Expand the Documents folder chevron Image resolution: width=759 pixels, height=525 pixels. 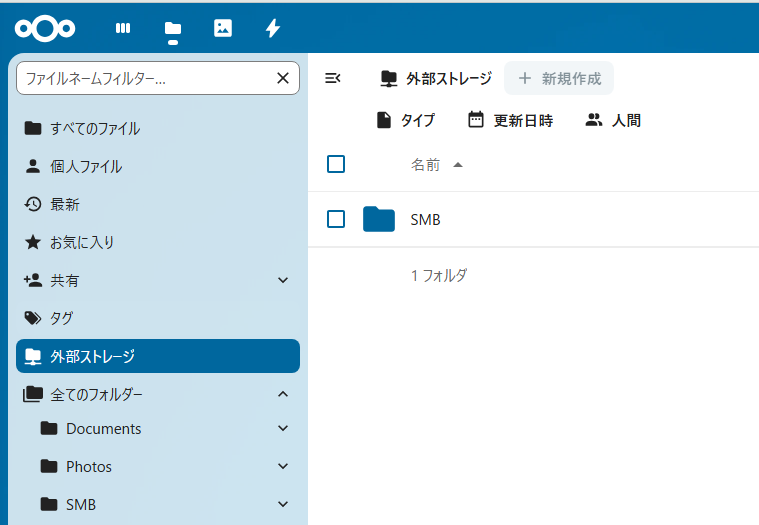coord(283,428)
